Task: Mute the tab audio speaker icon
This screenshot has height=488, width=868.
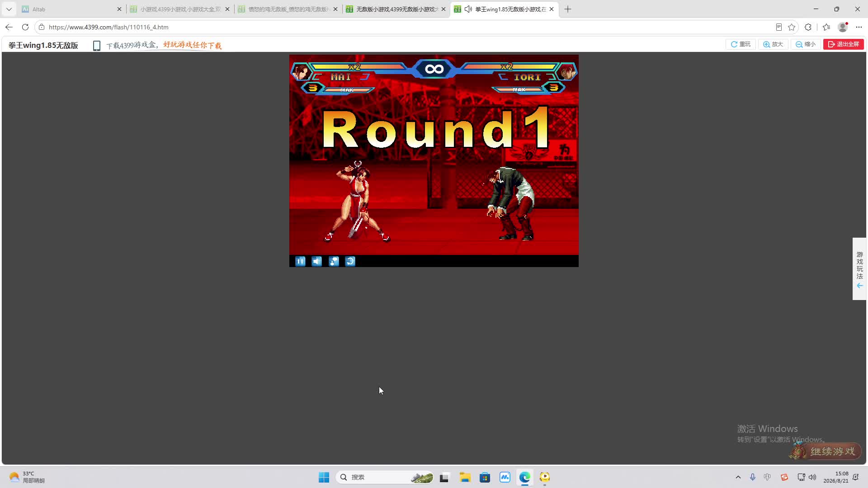Action: (468, 9)
